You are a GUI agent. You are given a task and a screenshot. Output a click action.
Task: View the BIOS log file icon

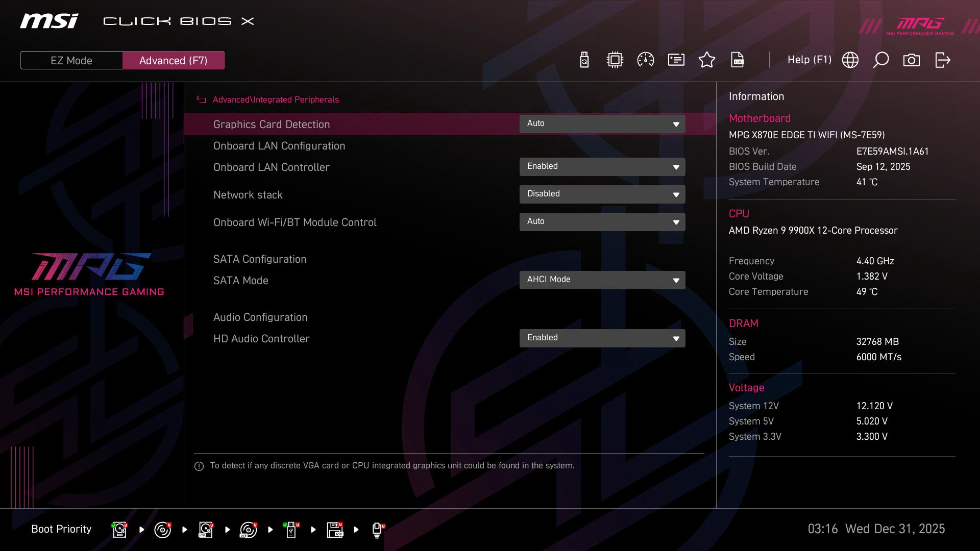tap(738, 60)
